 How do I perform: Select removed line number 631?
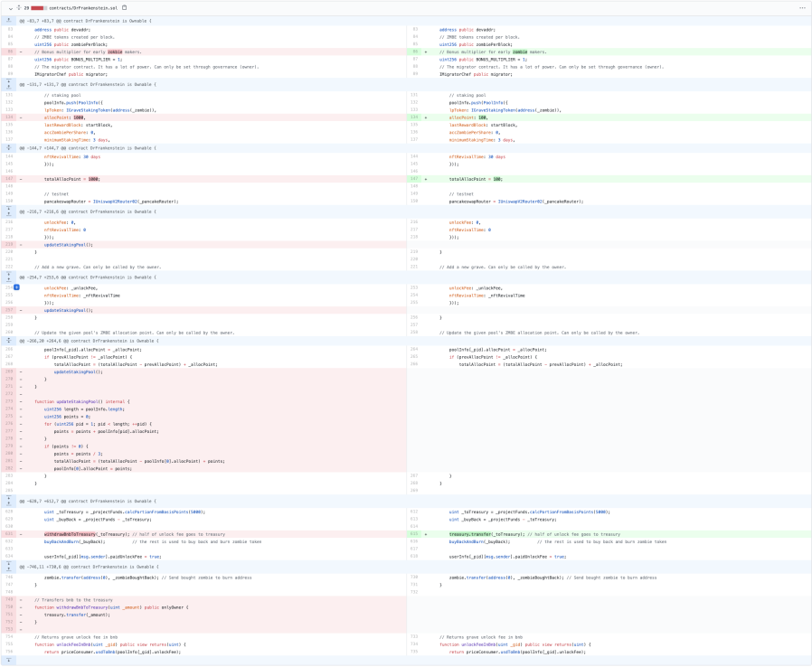click(x=9, y=534)
